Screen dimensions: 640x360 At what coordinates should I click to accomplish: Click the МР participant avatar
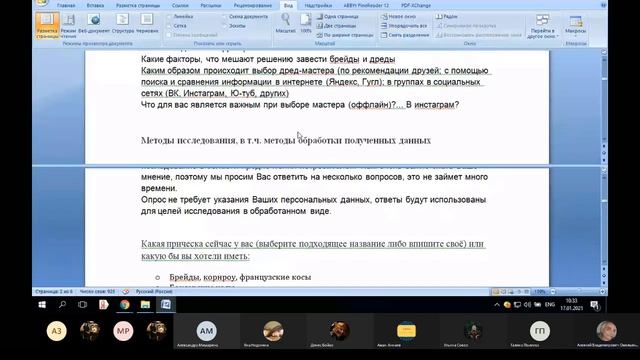tap(123, 331)
